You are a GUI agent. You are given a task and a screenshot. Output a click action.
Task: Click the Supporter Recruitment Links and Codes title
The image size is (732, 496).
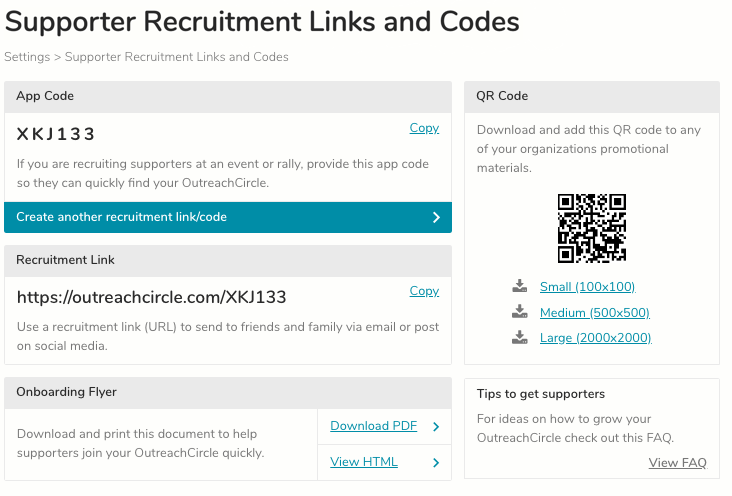[x=262, y=21]
